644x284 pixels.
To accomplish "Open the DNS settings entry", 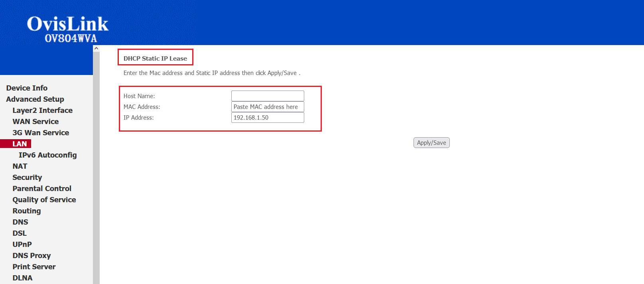I will 20,222.
